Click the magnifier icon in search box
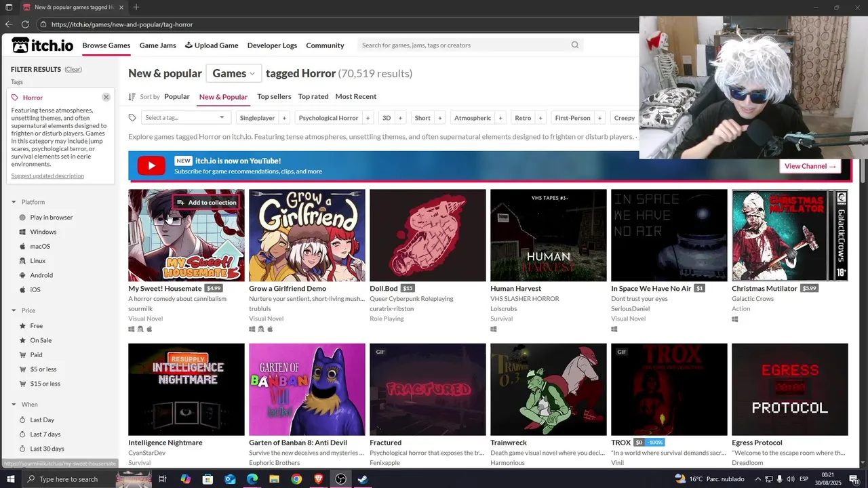The image size is (868, 488). pos(575,45)
